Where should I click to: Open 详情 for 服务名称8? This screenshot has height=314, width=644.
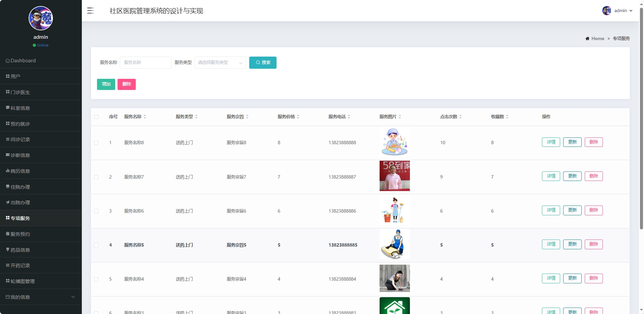pos(551,142)
